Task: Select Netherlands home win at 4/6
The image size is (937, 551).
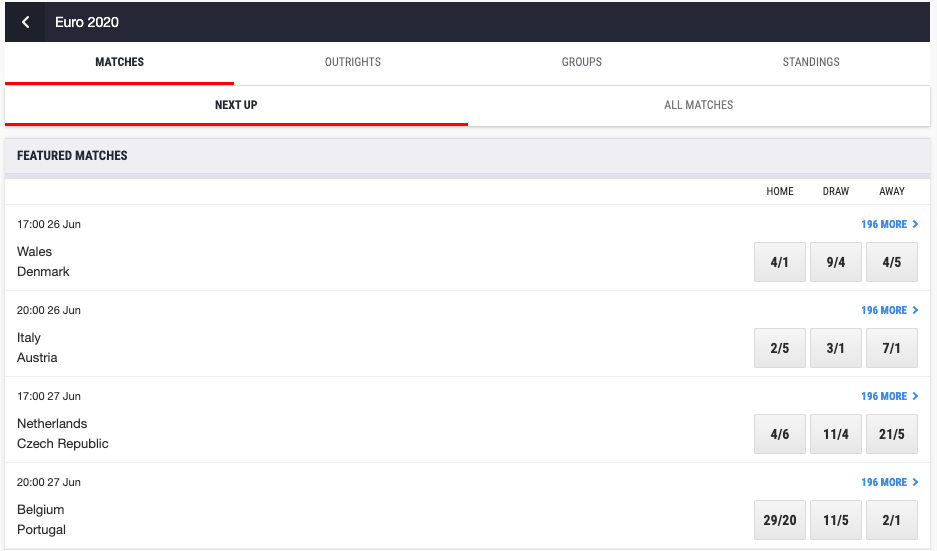Action: tap(780, 434)
